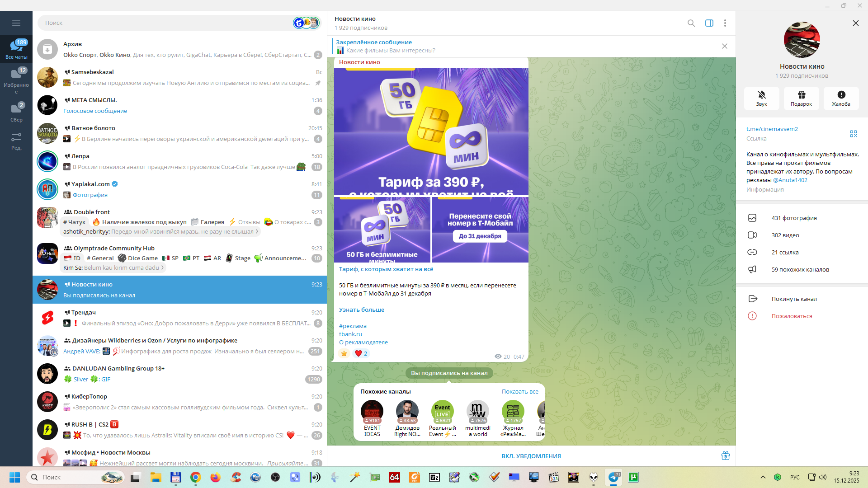Toggle the right info sidebar panel
This screenshot has width=868, height=488.
[x=709, y=23]
